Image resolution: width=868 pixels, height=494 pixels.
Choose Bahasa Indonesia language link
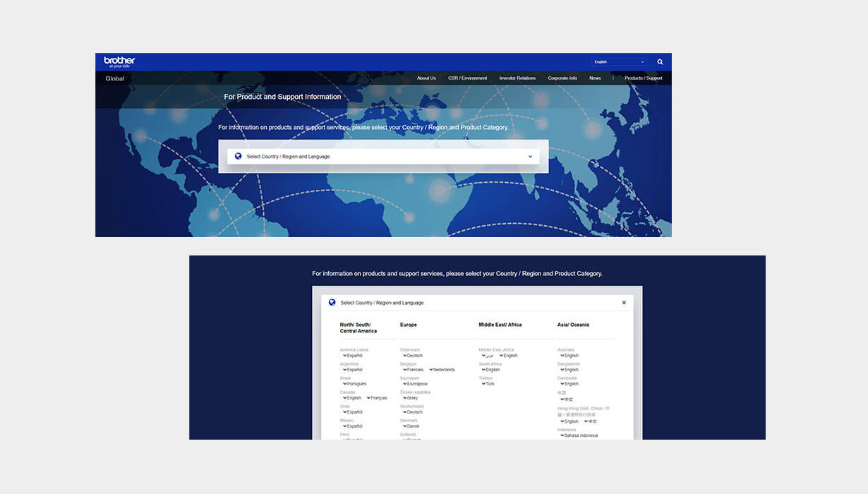point(581,435)
